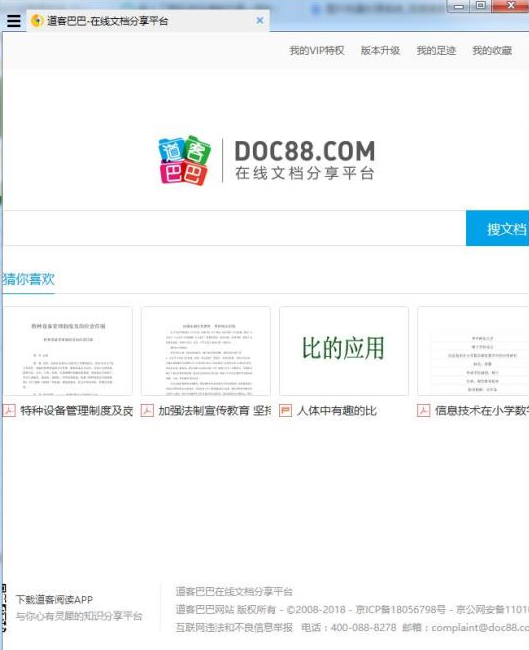Click PDF icon beside 信息技术在小学数学
The height and width of the screenshot is (650, 529).
423,411
